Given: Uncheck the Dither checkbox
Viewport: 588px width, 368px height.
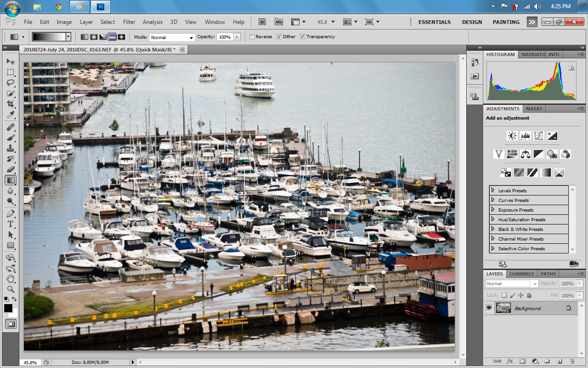Looking at the screenshot, I should pyautogui.click(x=279, y=37).
